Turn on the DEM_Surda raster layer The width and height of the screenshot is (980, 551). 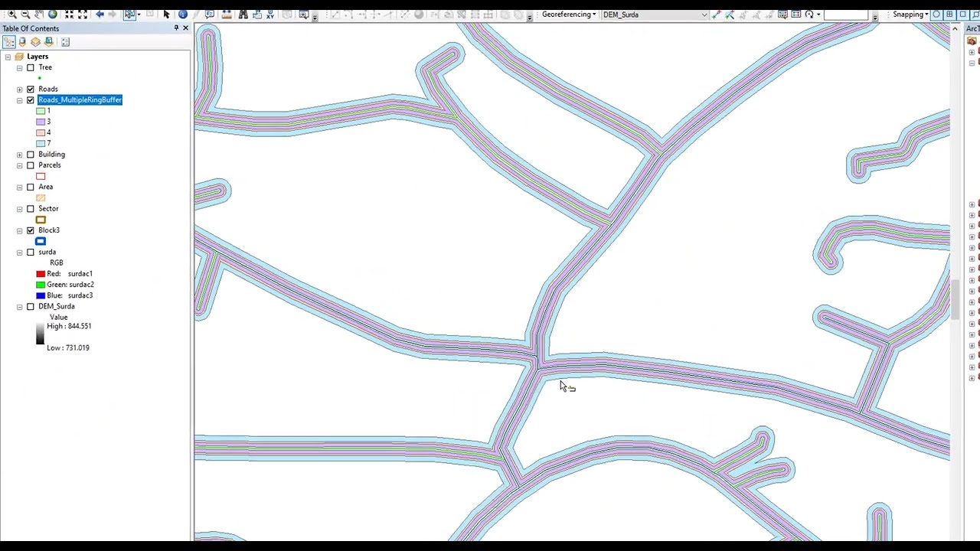tap(31, 307)
